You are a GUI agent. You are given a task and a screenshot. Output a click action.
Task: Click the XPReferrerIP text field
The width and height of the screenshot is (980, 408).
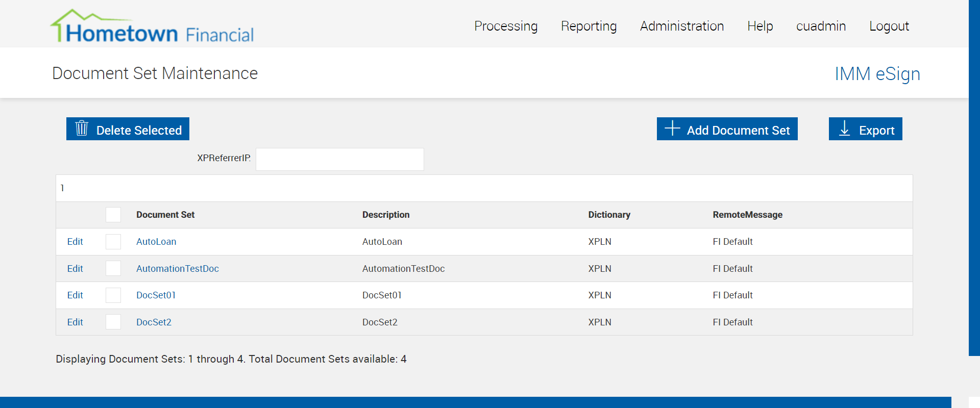coord(339,159)
